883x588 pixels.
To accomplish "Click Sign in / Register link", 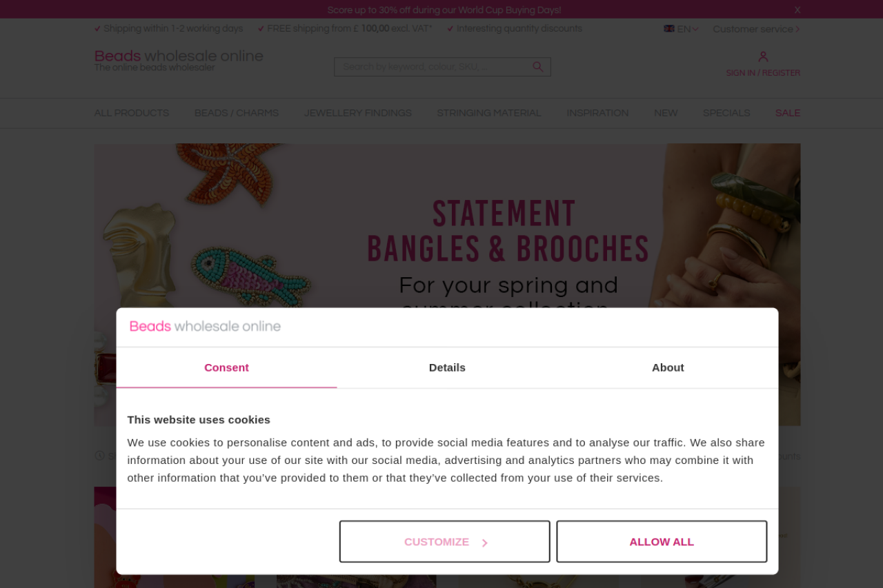I will click(x=763, y=73).
